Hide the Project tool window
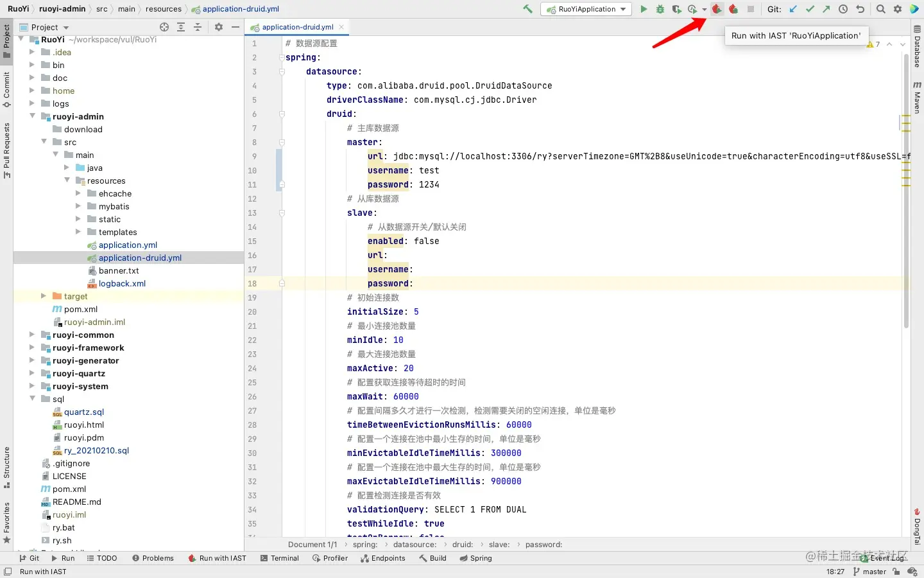 (235, 27)
